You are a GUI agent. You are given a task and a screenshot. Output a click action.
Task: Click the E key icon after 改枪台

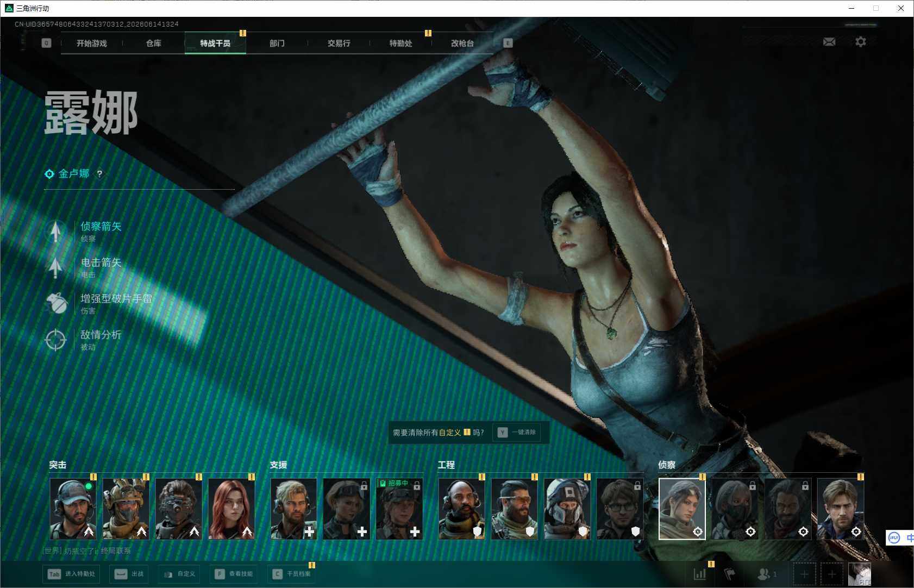click(x=508, y=43)
